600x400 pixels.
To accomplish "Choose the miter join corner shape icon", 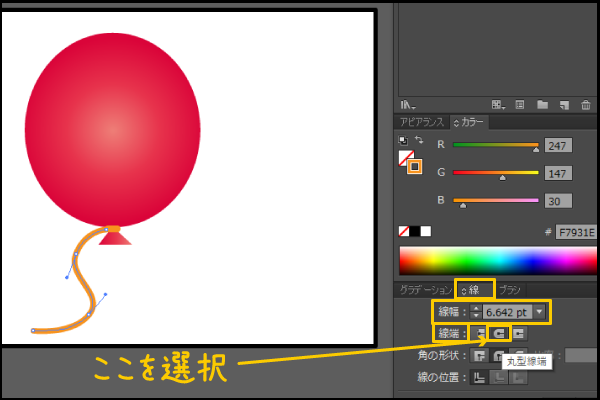I will (480, 355).
